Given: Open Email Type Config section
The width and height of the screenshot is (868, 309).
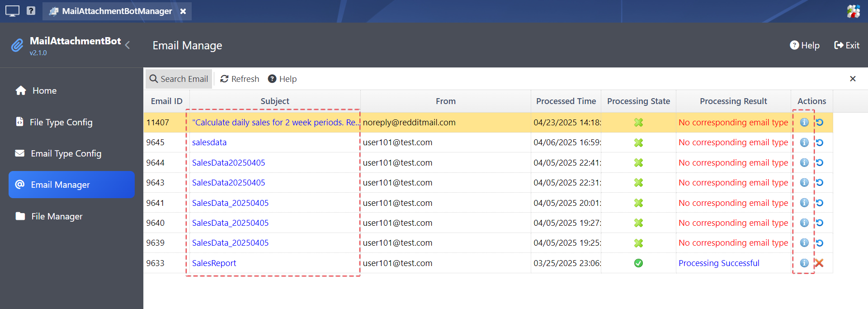Looking at the screenshot, I should point(66,153).
